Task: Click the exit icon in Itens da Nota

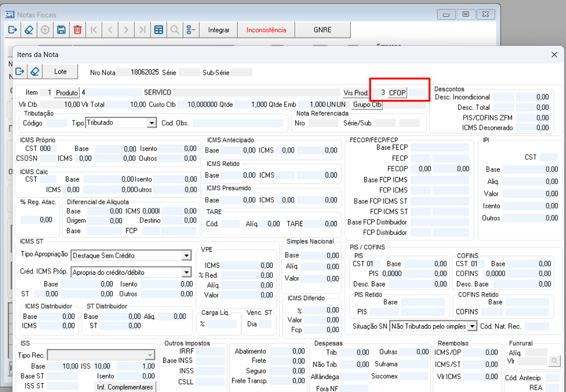Action: [19, 72]
